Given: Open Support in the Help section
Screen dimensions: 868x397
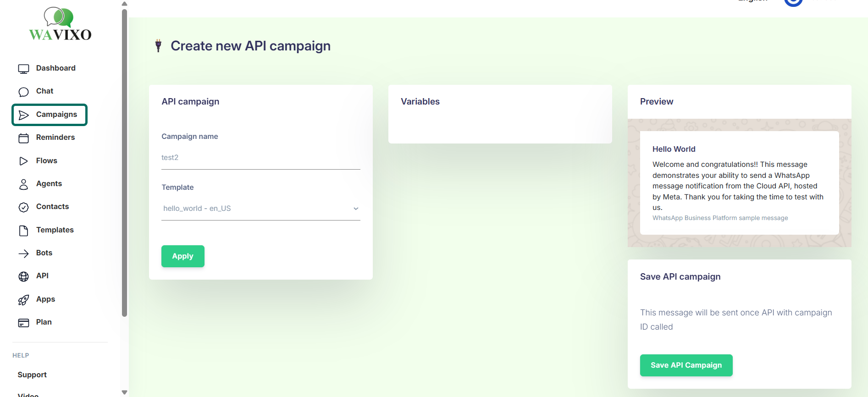Looking at the screenshot, I should (32, 375).
